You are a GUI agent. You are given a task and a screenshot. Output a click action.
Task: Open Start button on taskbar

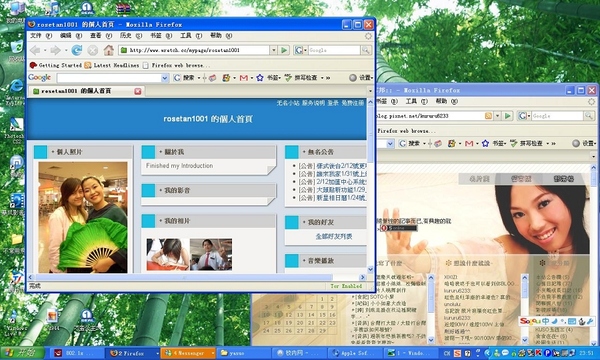[x=23, y=353]
